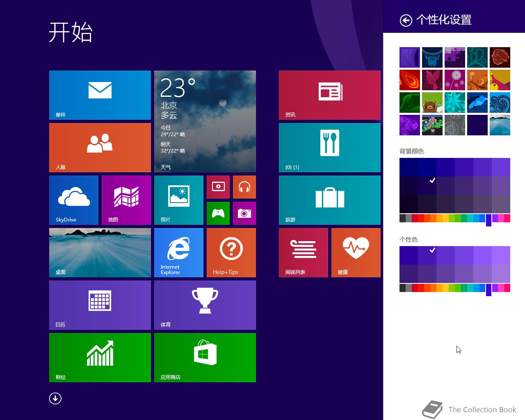
Task: Open the small Music headphones tile
Action: pos(244,187)
